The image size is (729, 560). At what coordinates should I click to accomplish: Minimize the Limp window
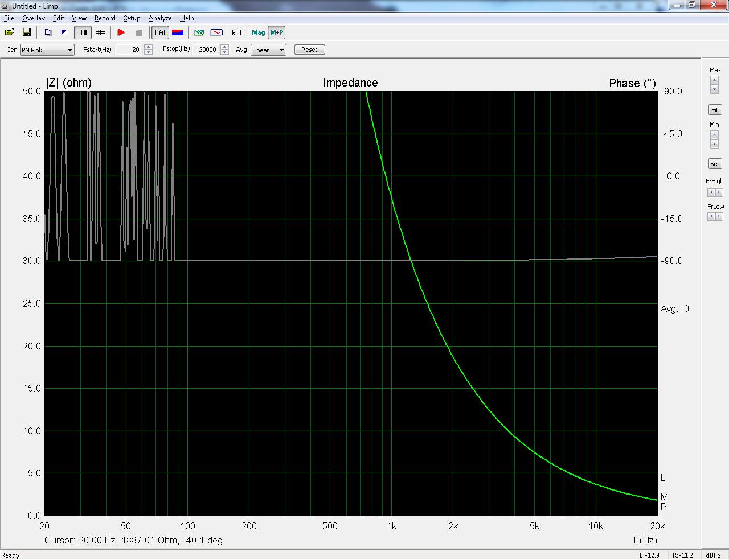pyautogui.click(x=677, y=5)
